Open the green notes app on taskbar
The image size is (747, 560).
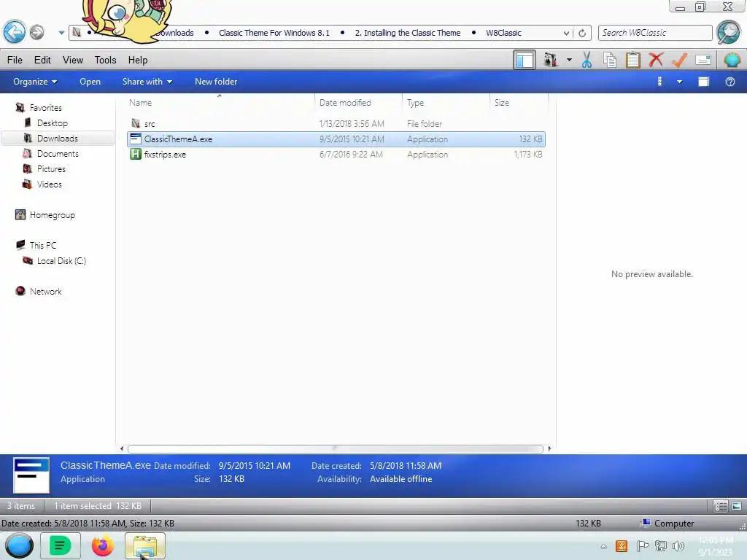[60, 545]
